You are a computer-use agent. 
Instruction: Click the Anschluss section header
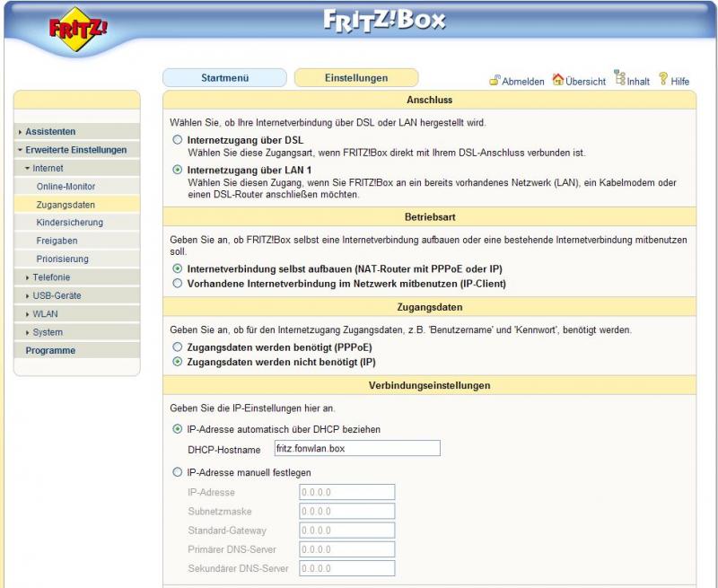(x=430, y=100)
